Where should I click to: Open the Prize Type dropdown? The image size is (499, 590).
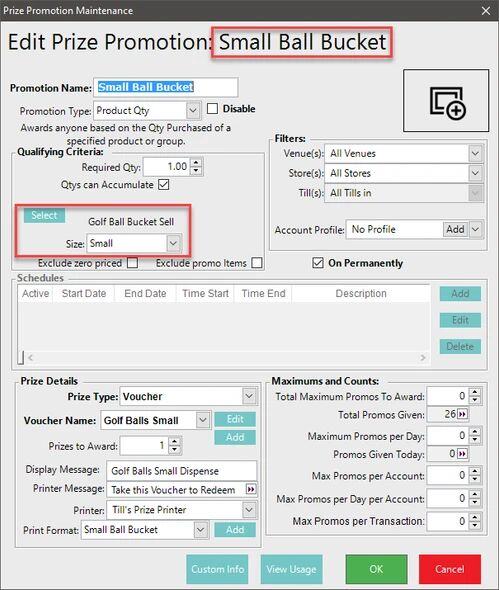coord(249,396)
